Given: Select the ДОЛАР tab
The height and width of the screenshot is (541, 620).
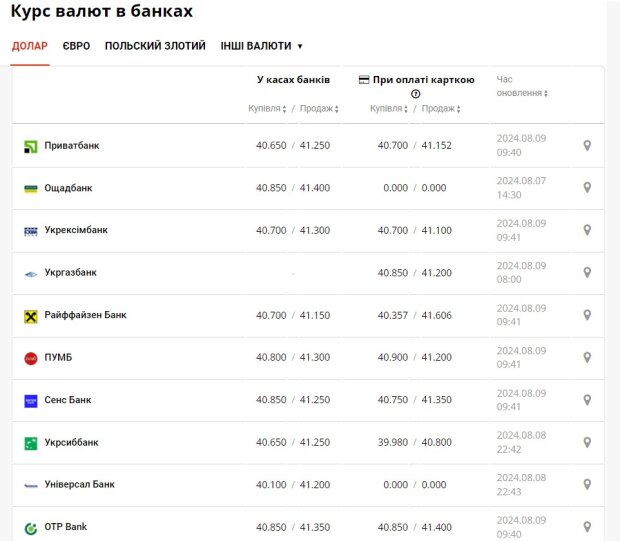Looking at the screenshot, I should [x=29, y=46].
